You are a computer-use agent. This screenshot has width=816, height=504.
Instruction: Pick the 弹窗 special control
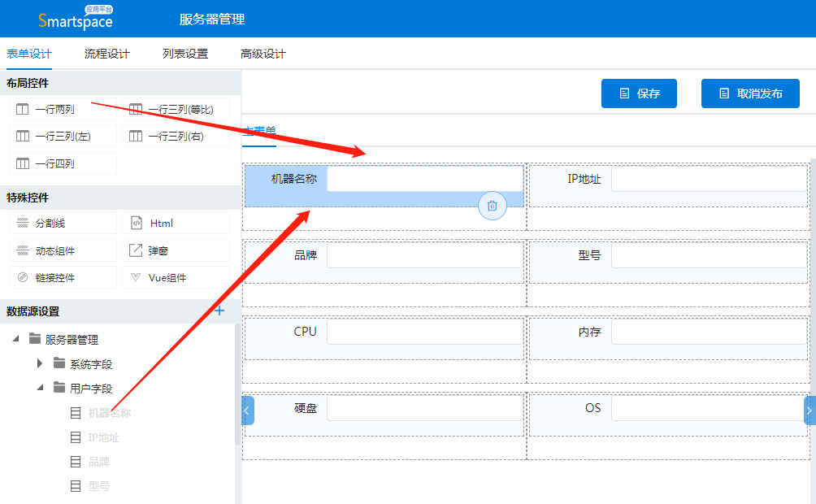pyautogui.click(x=176, y=250)
